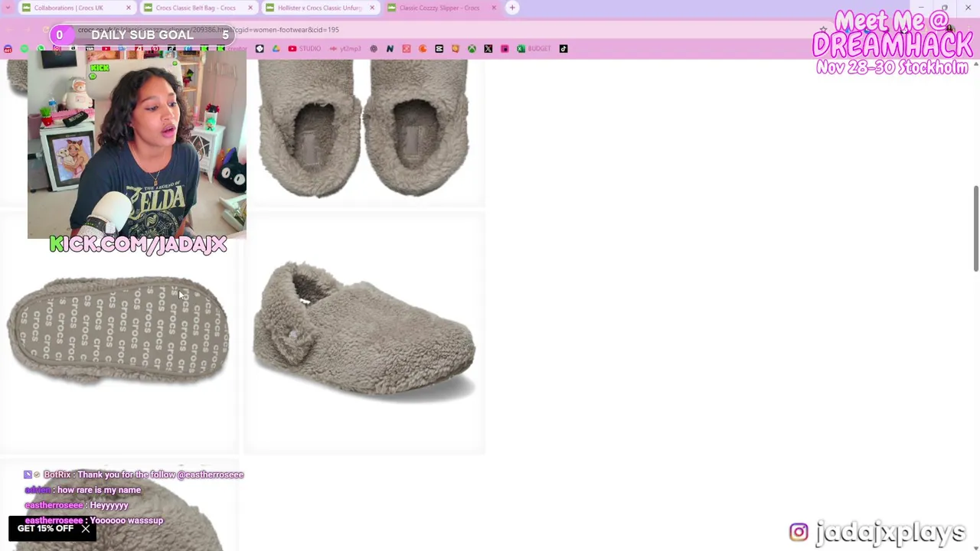
Task: Close the Collaborations | Crocs UK tab
Action: 129,8
